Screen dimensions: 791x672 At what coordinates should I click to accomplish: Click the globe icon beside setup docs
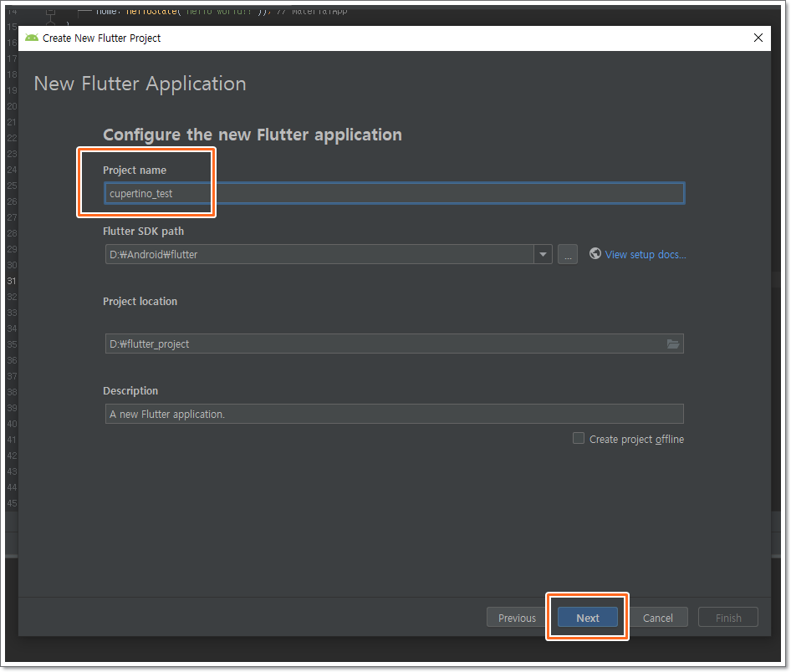pos(595,253)
